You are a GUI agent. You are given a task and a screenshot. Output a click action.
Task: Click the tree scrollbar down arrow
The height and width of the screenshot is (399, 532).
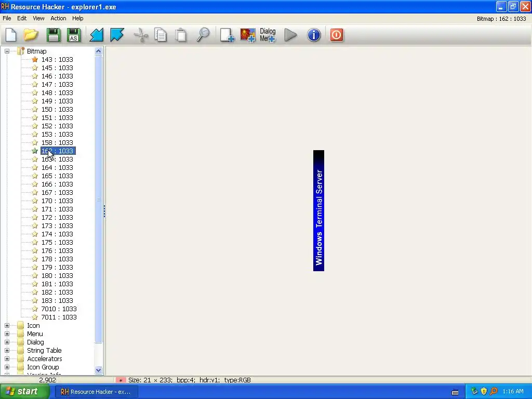click(x=98, y=370)
